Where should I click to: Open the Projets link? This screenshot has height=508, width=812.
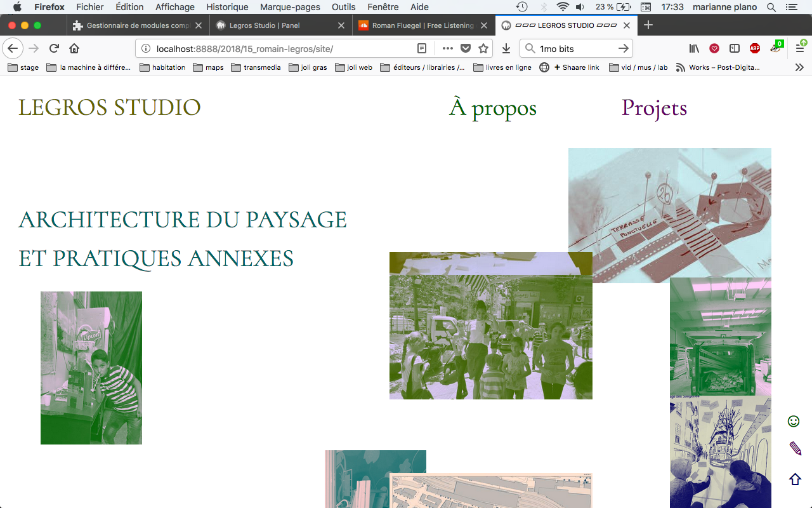tap(654, 108)
